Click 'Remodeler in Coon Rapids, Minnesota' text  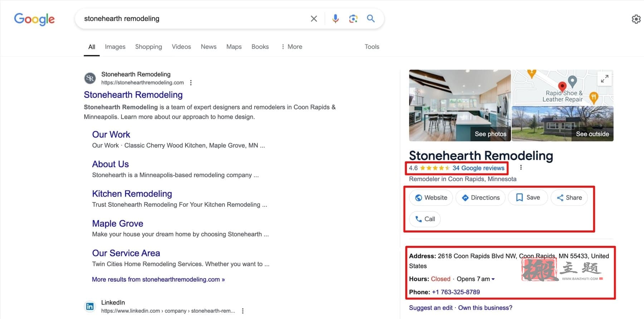463,179
